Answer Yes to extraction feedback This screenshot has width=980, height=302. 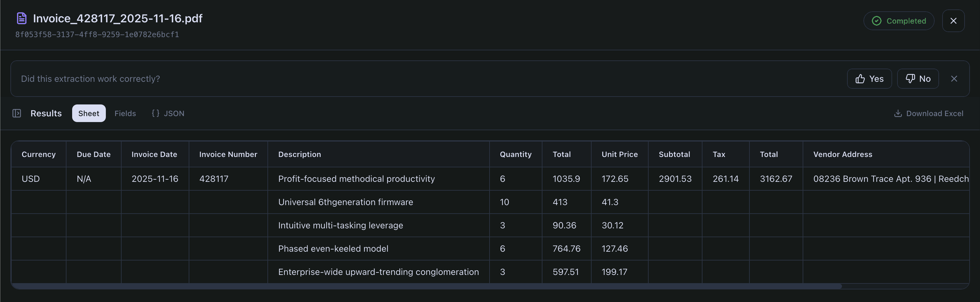[869, 79]
